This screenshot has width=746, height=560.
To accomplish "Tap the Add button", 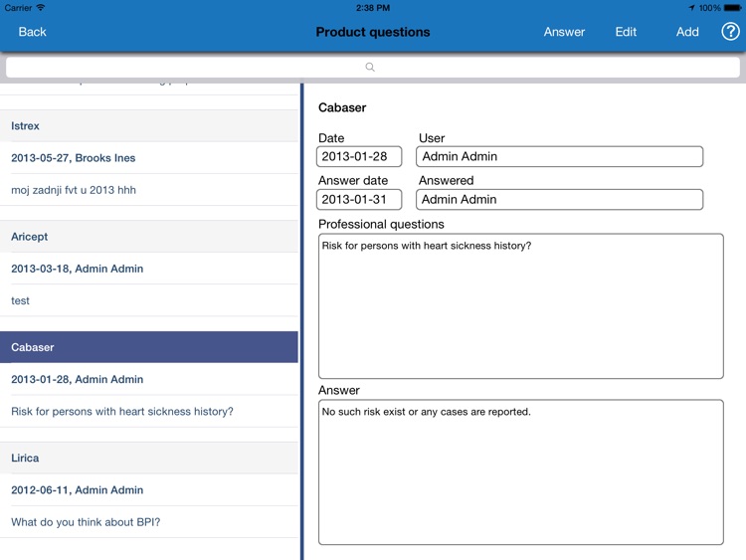I will [x=687, y=32].
